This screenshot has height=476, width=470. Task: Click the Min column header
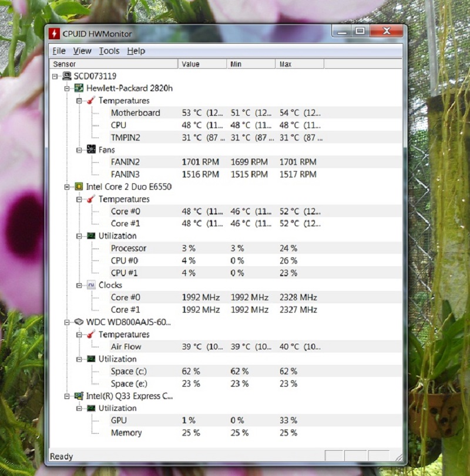coord(251,64)
